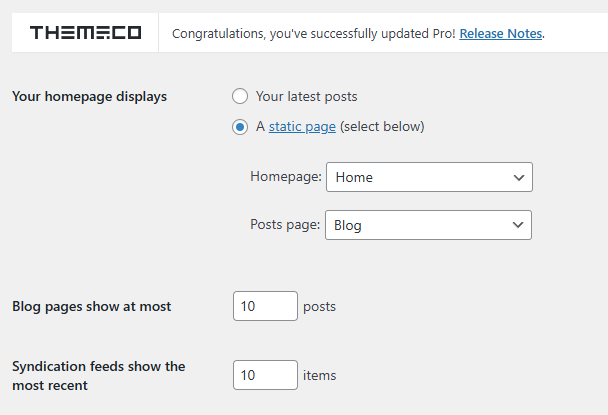The image size is (608, 415).
Task: Open the Release Notes link
Action: [501, 34]
